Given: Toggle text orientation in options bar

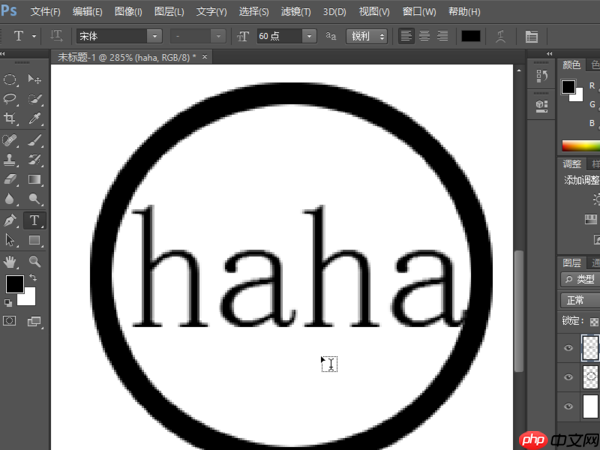Looking at the screenshot, I should click(57, 36).
